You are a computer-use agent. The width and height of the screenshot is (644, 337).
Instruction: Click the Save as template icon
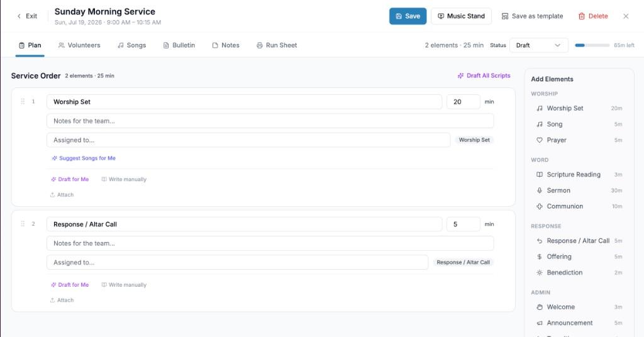coord(505,16)
